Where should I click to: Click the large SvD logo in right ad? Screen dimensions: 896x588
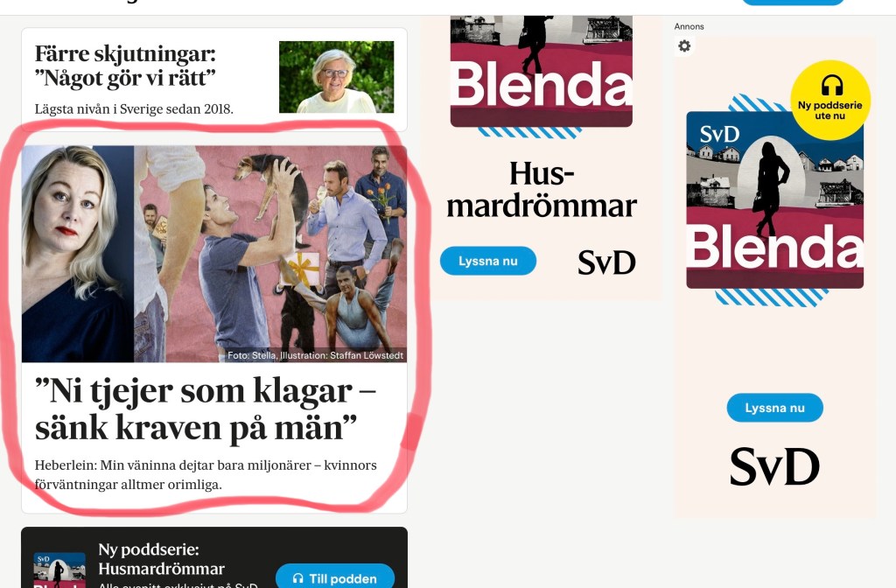pyautogui.click(x=774, y=467)
